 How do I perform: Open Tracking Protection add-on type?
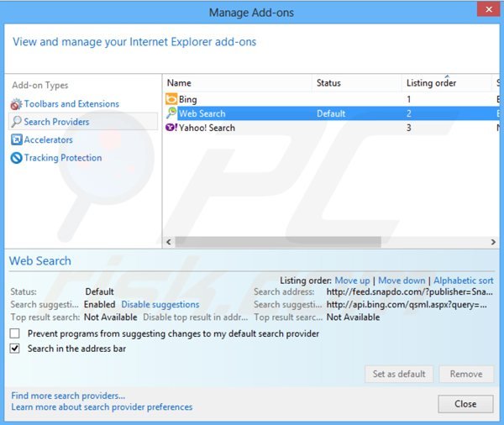[x=63, y=158]
